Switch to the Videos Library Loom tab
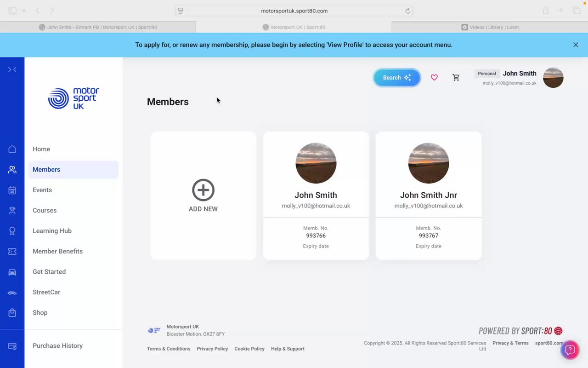Viewport: 588px width, 368px height. pyautogui.click(x=490, y=27)
